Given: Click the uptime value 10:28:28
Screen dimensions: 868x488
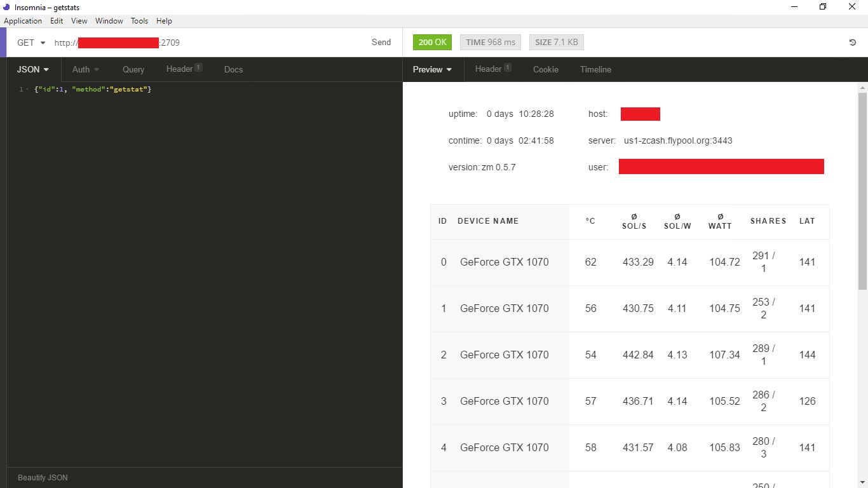Looking at the screenshot, I should click(536, 114).
